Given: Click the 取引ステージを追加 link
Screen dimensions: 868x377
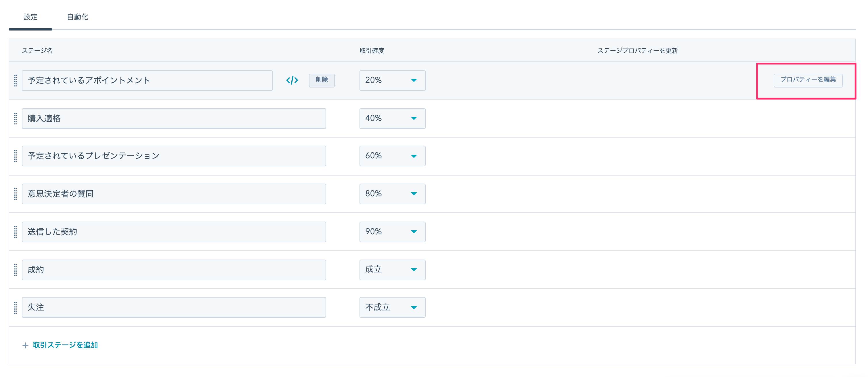Looking at the screenshot, I should [65, 345].
